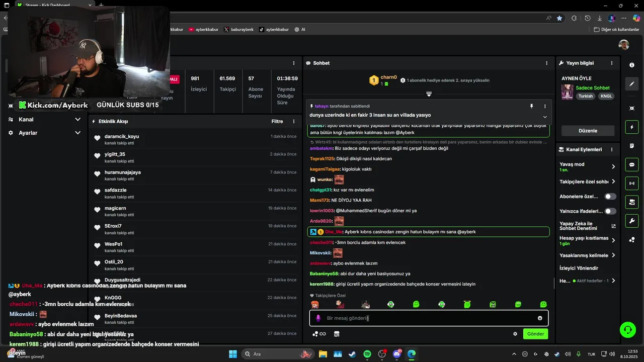Screen dimensions: 644x362
Task: Click the profile avatar at top right
Action: coord(624,45)
